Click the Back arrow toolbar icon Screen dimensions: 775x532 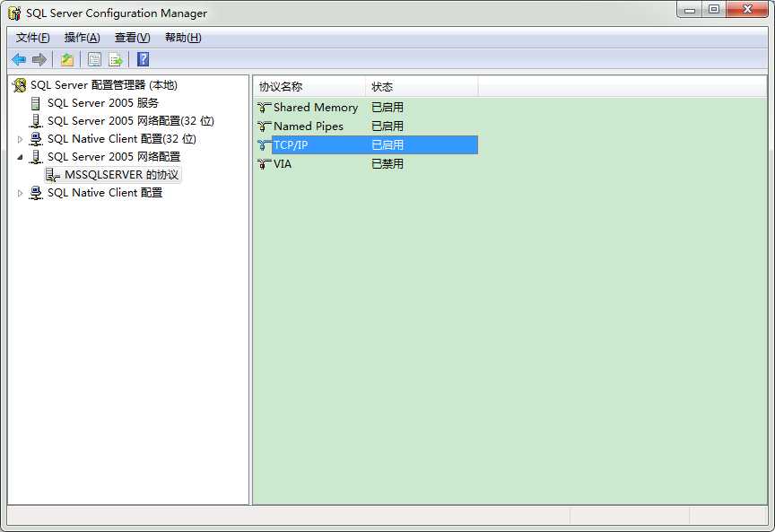point(19,60)
